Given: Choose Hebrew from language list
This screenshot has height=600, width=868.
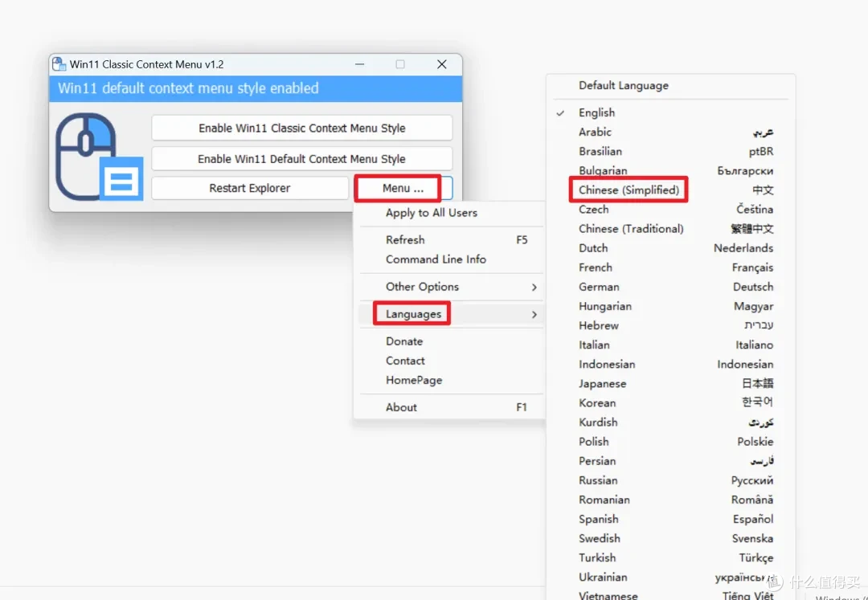Looking at the screenshot, I should 670,326.
